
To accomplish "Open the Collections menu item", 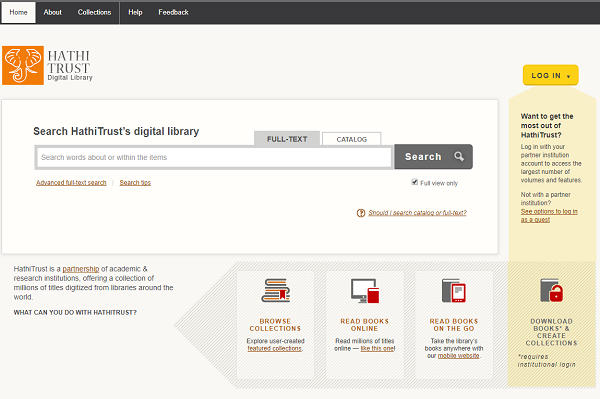I will coord(95,12).
